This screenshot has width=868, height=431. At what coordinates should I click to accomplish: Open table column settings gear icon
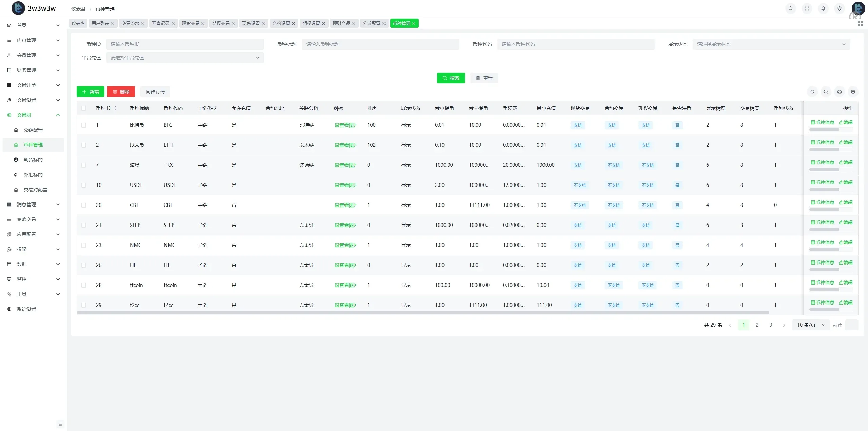click(x=853, y=92)
